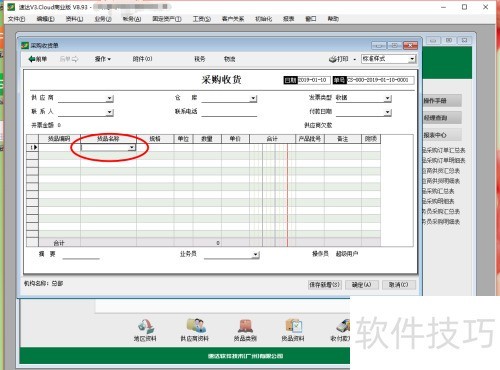Open the 文件(F) menu

click(x=17, y=19)
